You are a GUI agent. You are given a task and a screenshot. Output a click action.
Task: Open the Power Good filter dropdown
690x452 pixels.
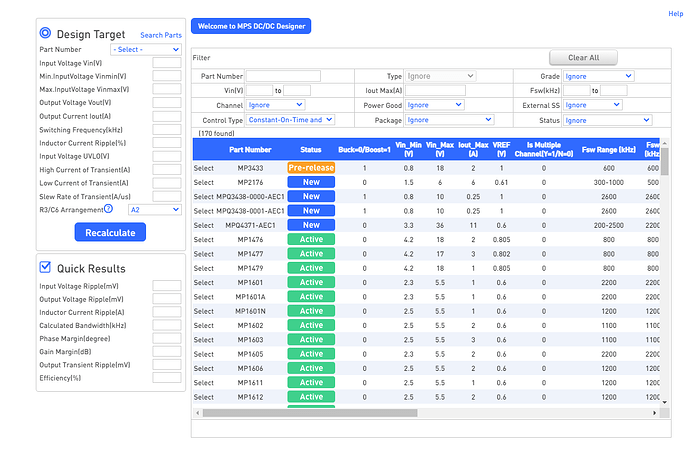pyautogui.click(x=434, y=105)
